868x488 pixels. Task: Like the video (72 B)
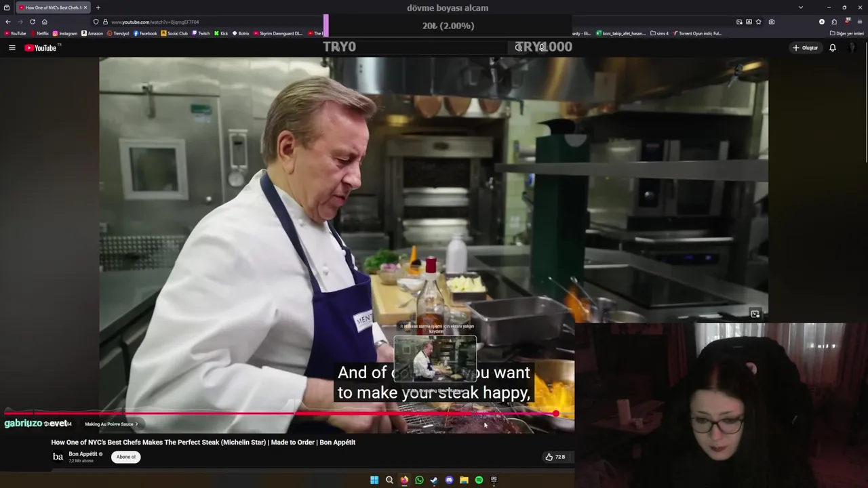click(555, 457)
